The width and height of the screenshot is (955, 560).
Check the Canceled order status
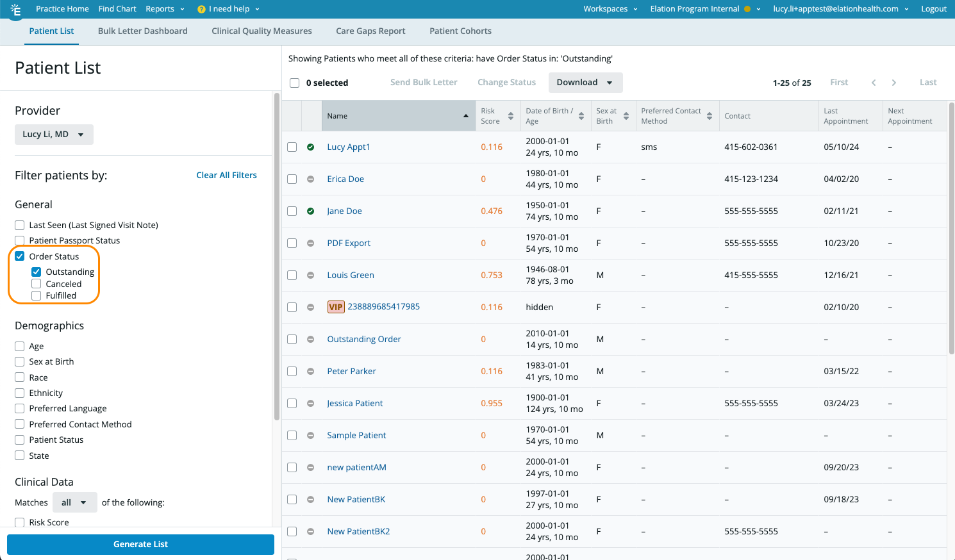tap(37, 284)
